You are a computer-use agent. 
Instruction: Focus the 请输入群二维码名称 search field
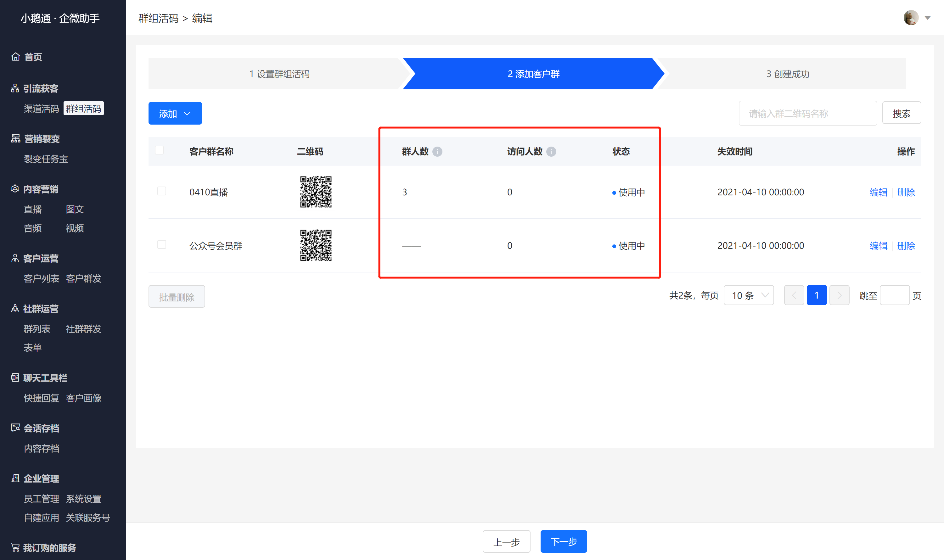tap(808, 113)
